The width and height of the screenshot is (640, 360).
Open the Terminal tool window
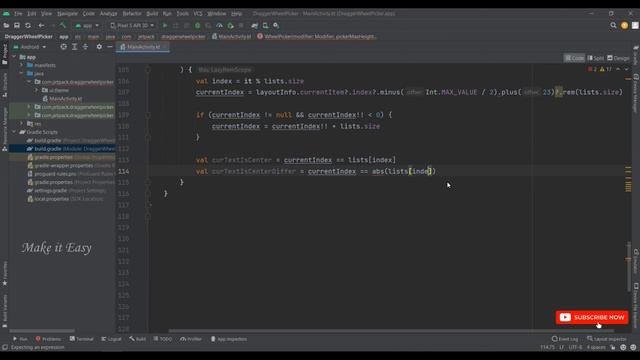pyautogui.click(x=81, y=339)
